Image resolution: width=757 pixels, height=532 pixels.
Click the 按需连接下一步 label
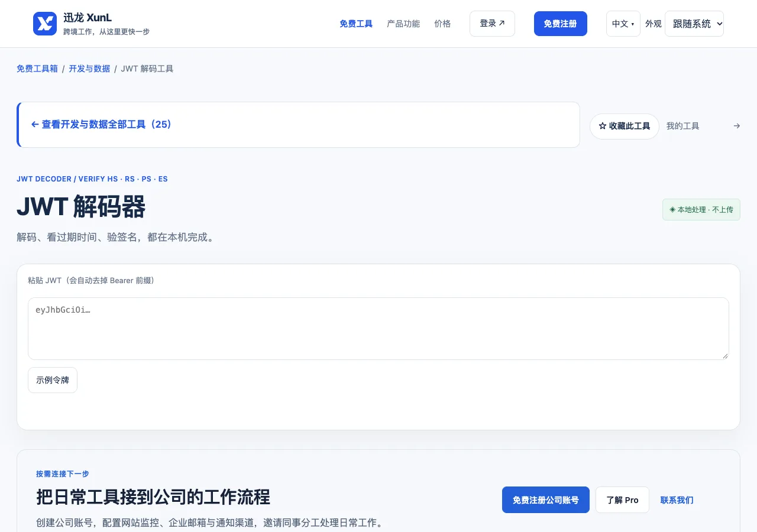pos(63,474)
